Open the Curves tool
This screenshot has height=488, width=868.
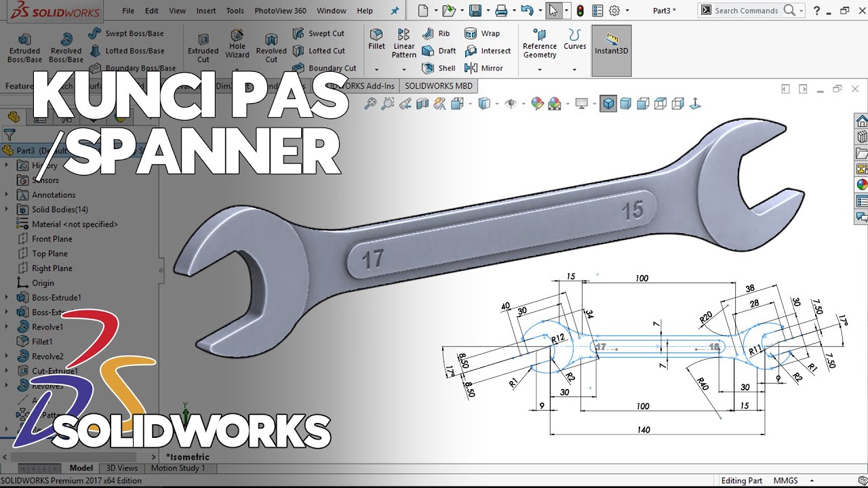[574, 39]
